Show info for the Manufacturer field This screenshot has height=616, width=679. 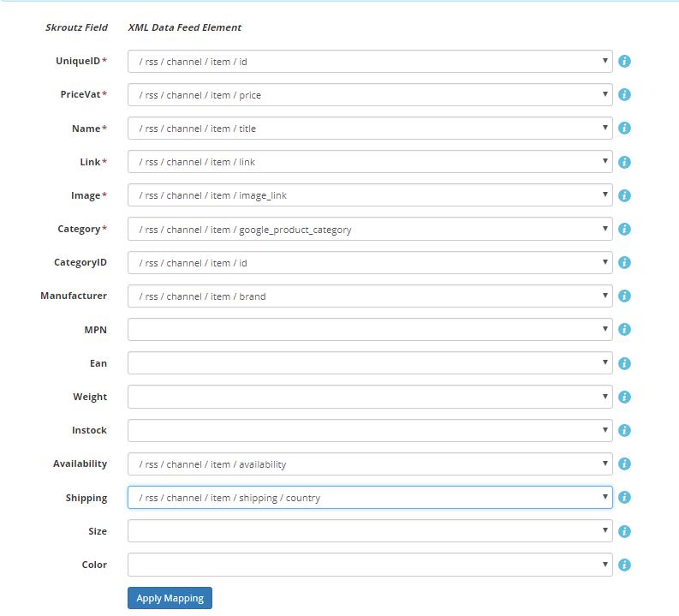pyautogui.click(x=624, y=296)
